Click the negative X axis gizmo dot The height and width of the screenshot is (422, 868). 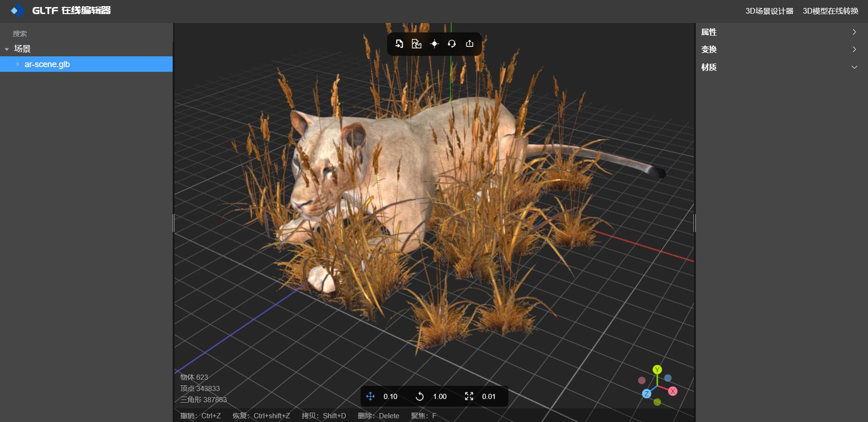(x=642, y=380)
